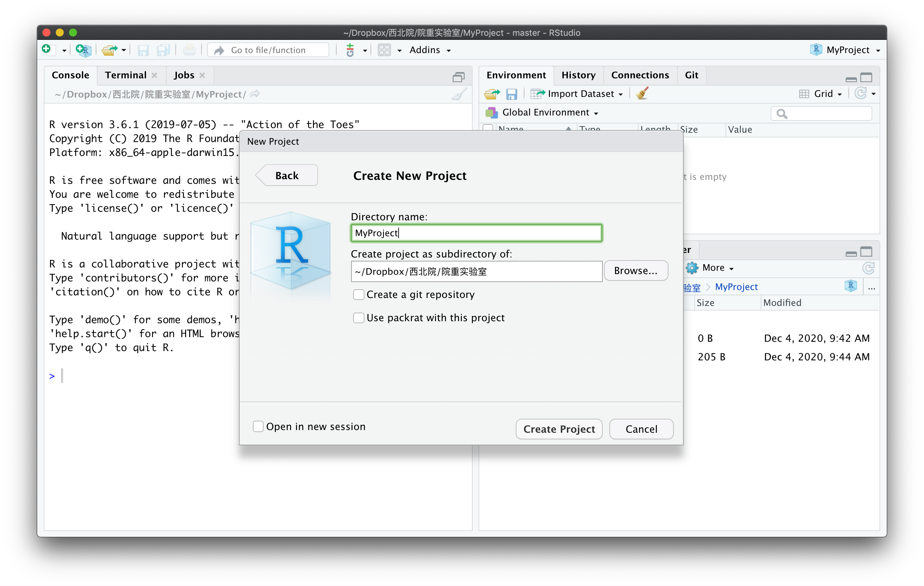Click the Save current document icon
The height and width of the screenshot is (586, 924).
pyautogui.click(x=143, y=50)
